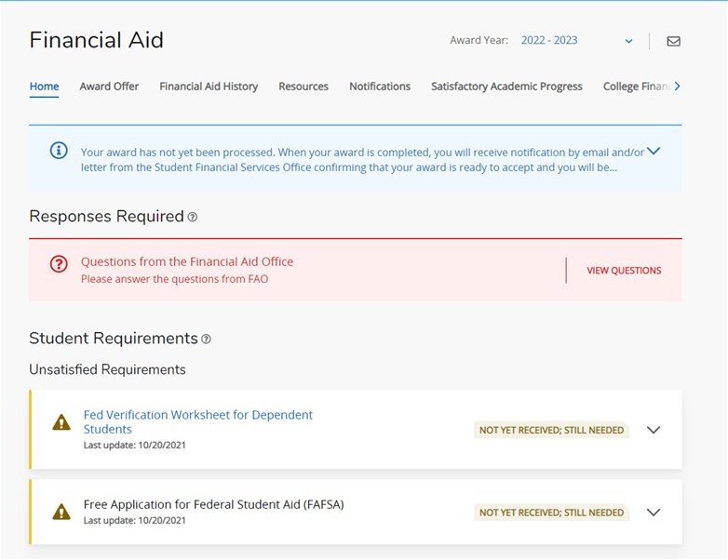728x560 pixels.
Task: Click the Responses Required heading
Action: tap(106, 216)
